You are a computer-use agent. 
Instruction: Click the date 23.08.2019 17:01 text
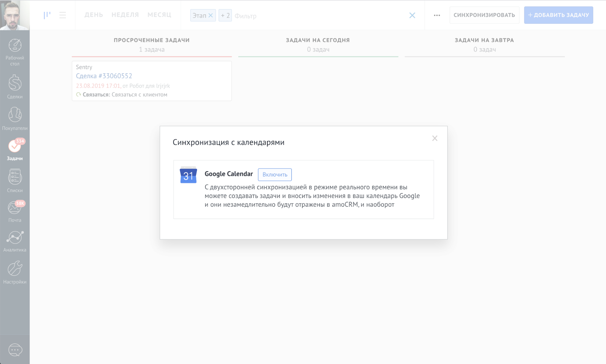[98, 86]
